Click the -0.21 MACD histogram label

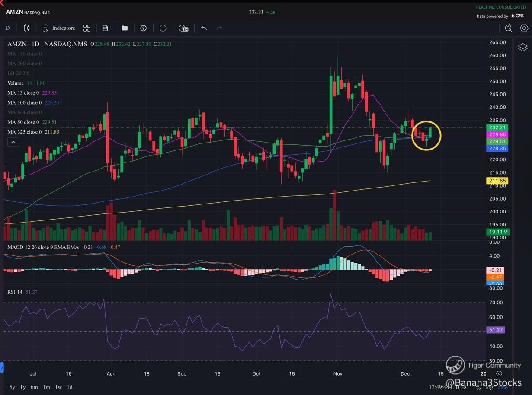click(495, 270)
